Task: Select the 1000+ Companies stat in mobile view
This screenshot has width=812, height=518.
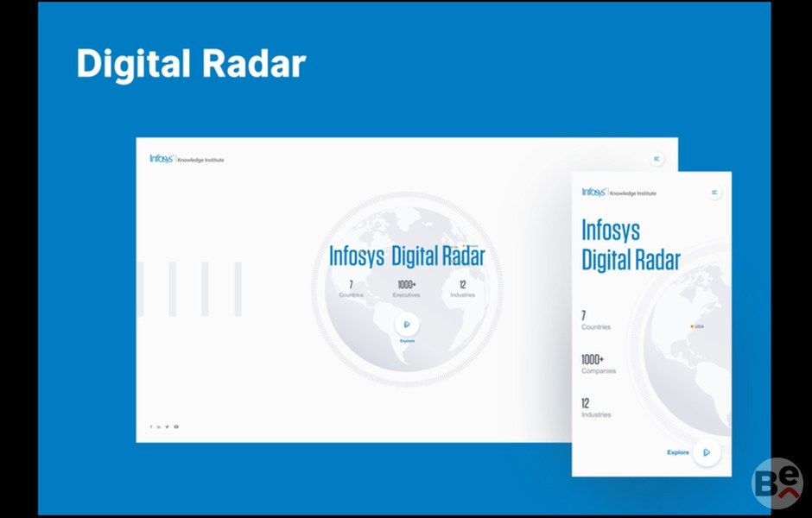Action: [x=598, y=364]
